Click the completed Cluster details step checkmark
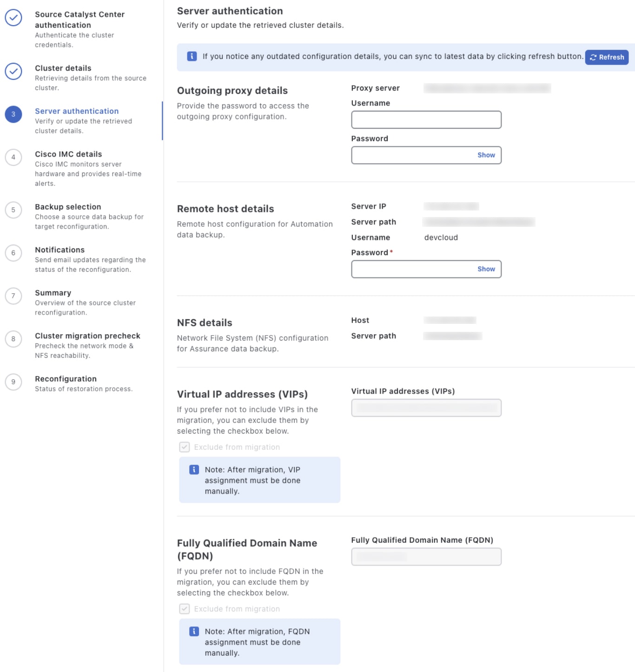The height and width of the screenshot is (672, 635). click(13, 71)
